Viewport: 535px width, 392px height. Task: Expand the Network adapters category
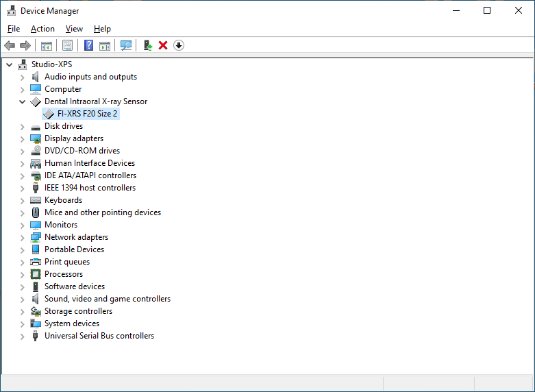(x=23, y=237)
